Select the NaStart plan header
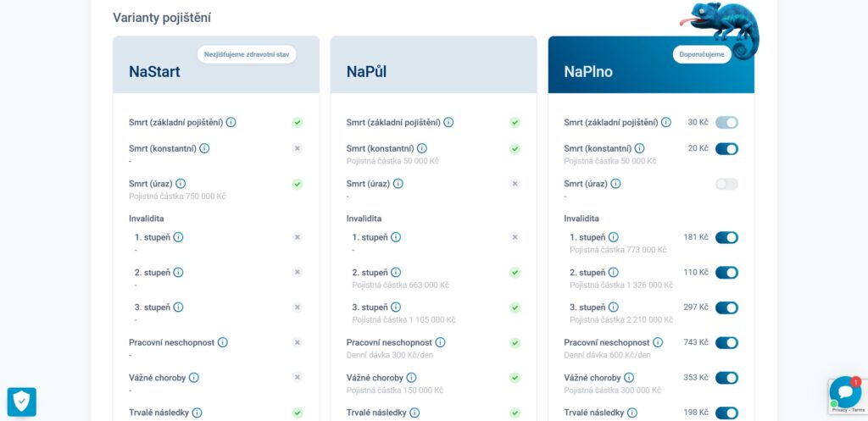Screen dimensions: 868x421 tap(216, 64)
